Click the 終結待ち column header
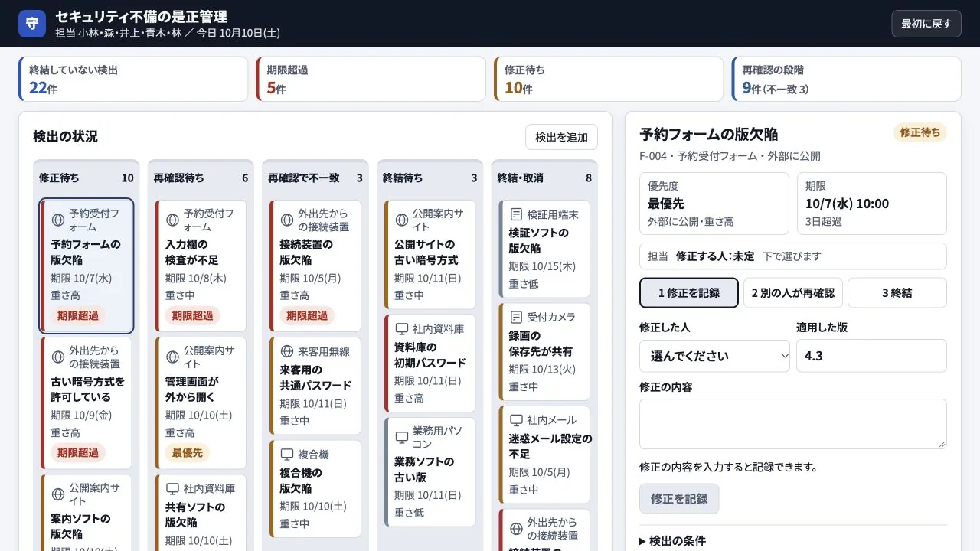This screenshot has height=551, width=980. click(x=430, y=178)
